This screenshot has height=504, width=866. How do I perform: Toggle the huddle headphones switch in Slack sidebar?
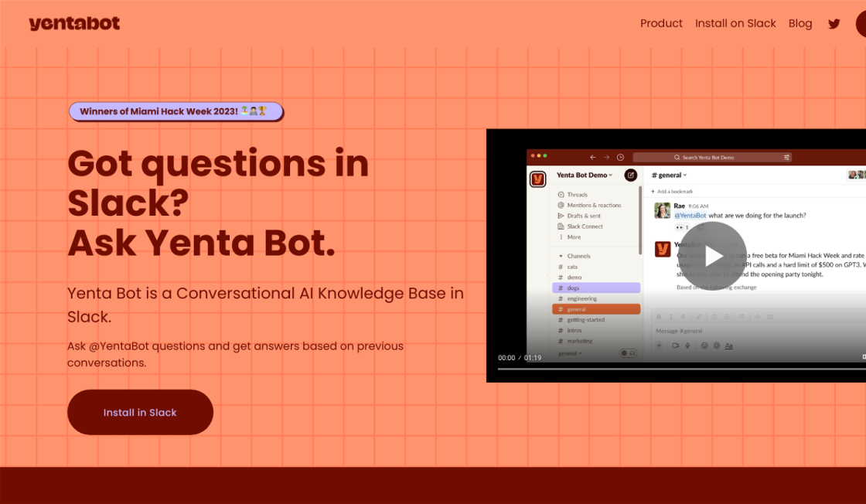point(628,353)
